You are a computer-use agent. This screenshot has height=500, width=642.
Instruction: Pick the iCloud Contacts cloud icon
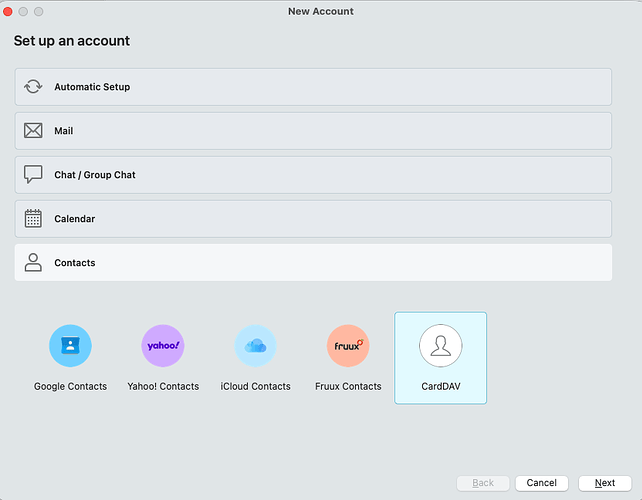point(255,346)
